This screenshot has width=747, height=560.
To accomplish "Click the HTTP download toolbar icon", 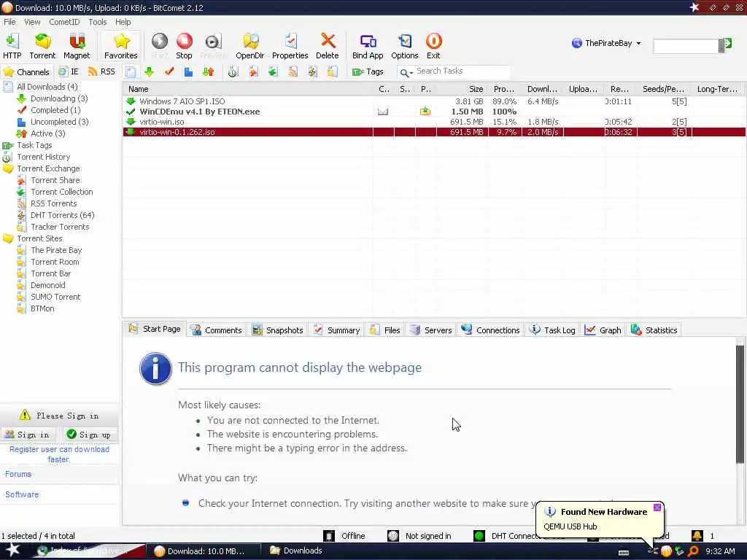I will 12,46.
